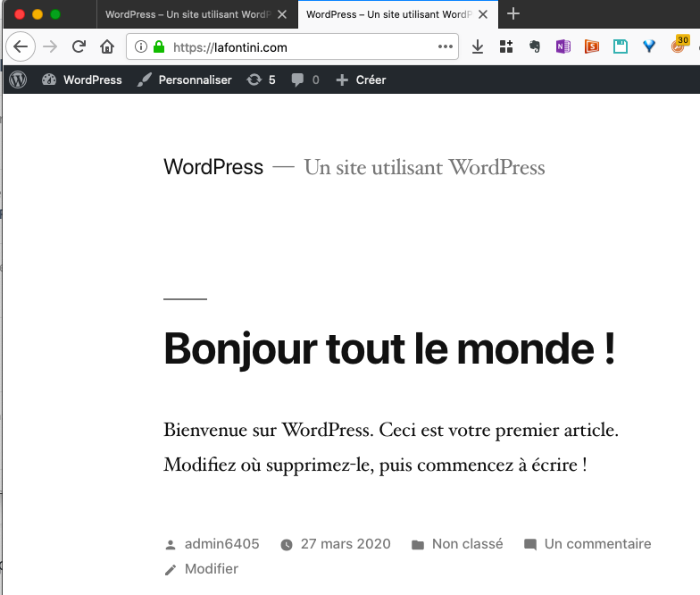Go back to the previous page
The image size is (700, 595).
click(21, 46)
